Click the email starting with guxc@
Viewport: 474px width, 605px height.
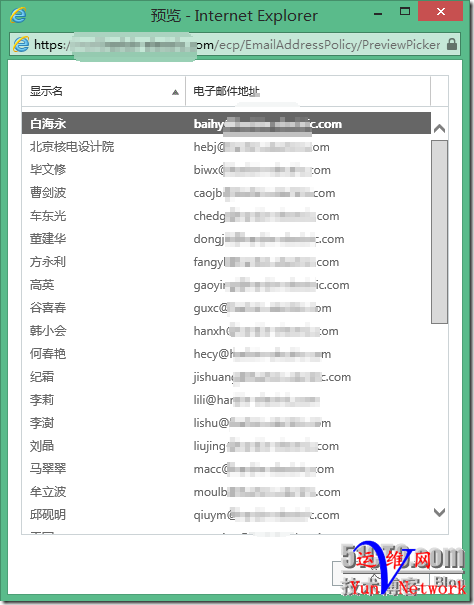262,308
